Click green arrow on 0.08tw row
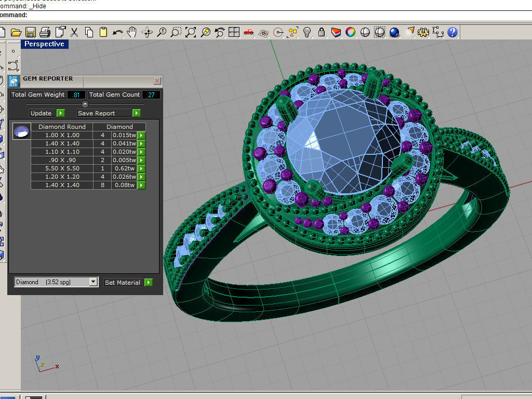Viewport: 532px width, 399px height. (141, 185)
